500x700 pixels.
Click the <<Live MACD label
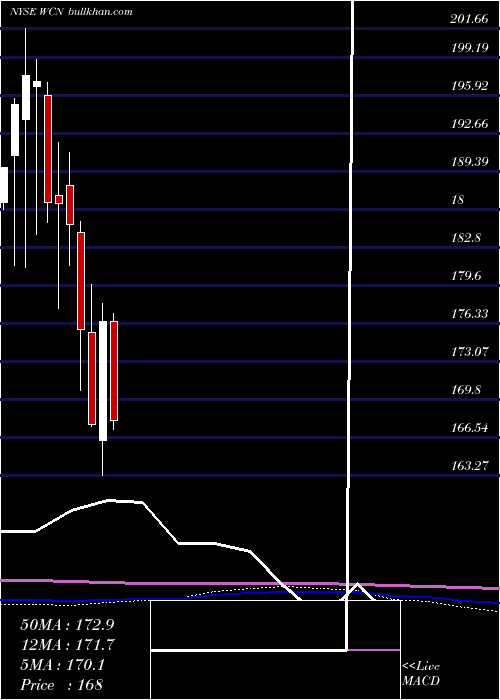pos(421,674)
